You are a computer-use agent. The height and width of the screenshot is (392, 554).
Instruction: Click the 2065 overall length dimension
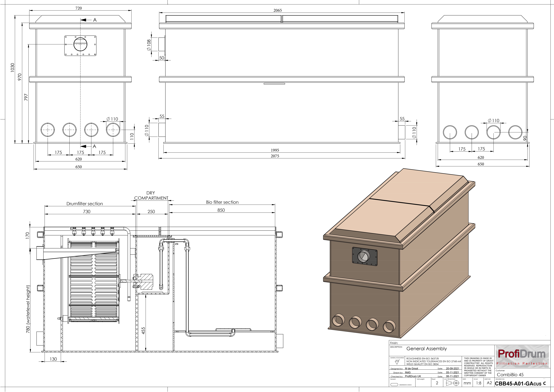pos(277,10)
